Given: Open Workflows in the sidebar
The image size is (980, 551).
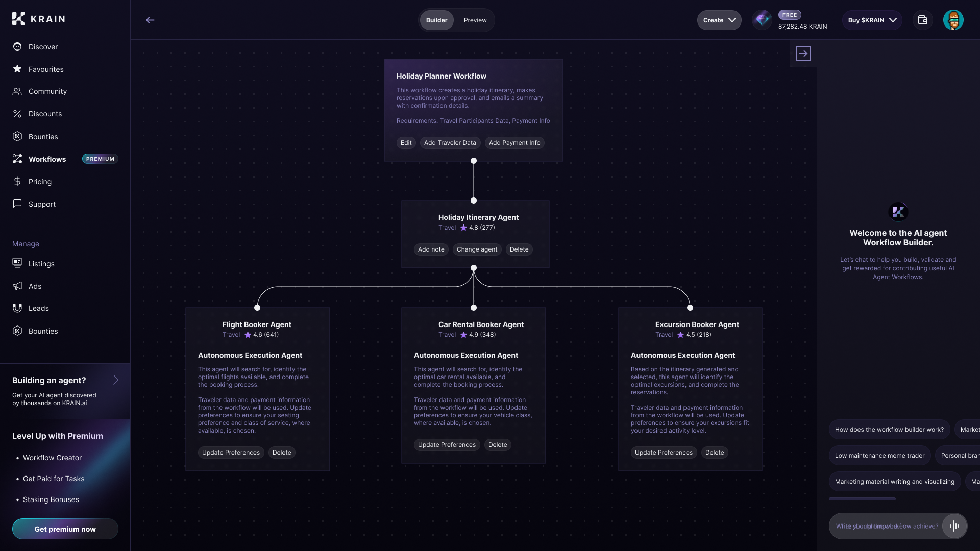Looking at the screenshot, I should [47, 159].
